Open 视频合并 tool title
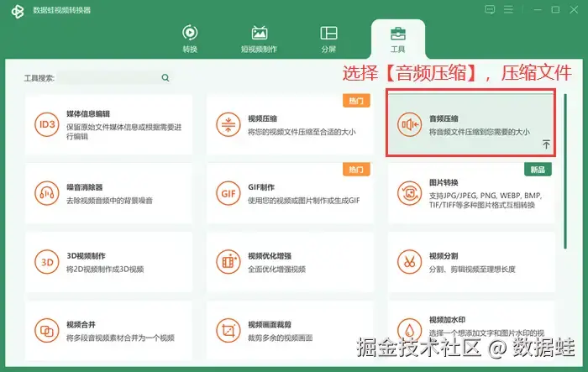This screenshot has width=588, height=372. pos(81,325)
